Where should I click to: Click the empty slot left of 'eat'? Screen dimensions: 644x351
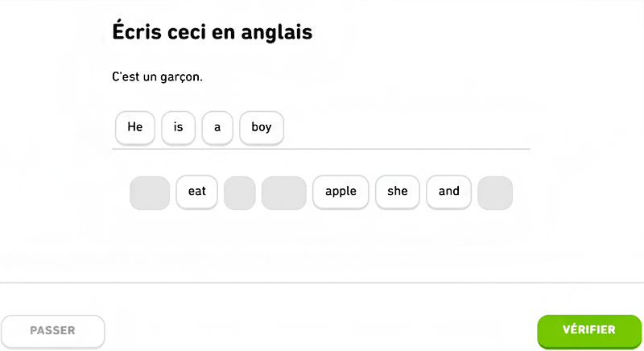150,193
